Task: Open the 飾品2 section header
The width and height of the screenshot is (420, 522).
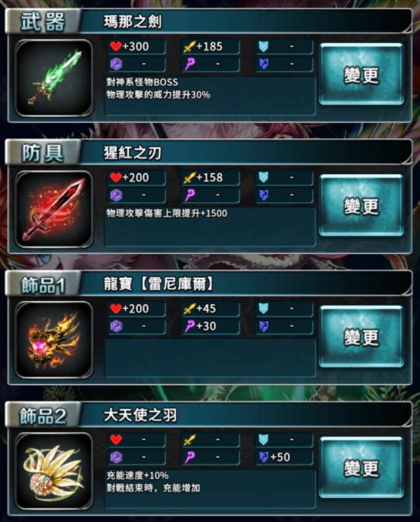Action: (42, 415)
